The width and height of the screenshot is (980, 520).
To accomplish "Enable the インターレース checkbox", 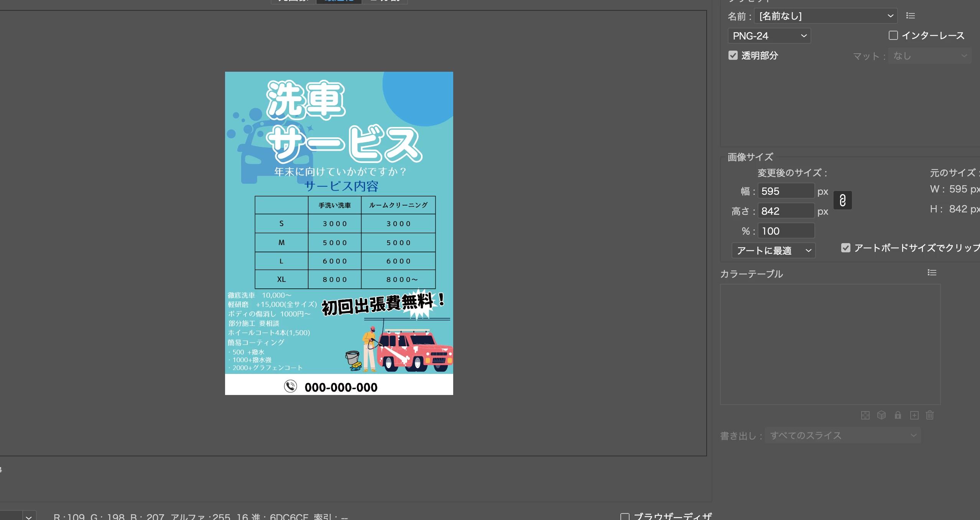I will (893, 35).
